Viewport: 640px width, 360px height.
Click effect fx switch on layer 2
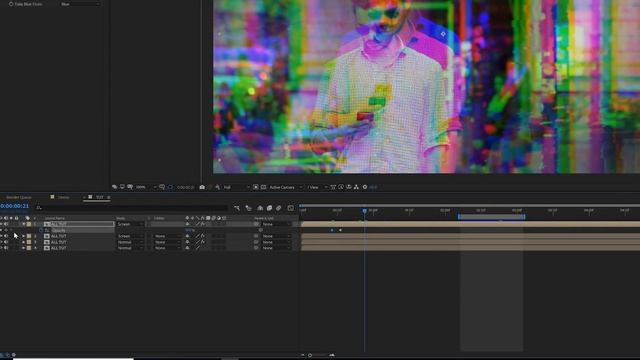point(203,236)
